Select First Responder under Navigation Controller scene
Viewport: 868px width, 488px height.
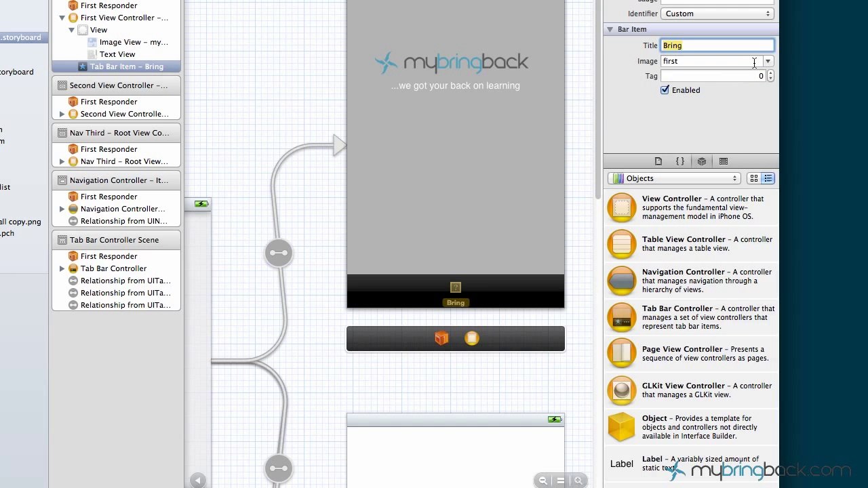[x=117, y=197]
